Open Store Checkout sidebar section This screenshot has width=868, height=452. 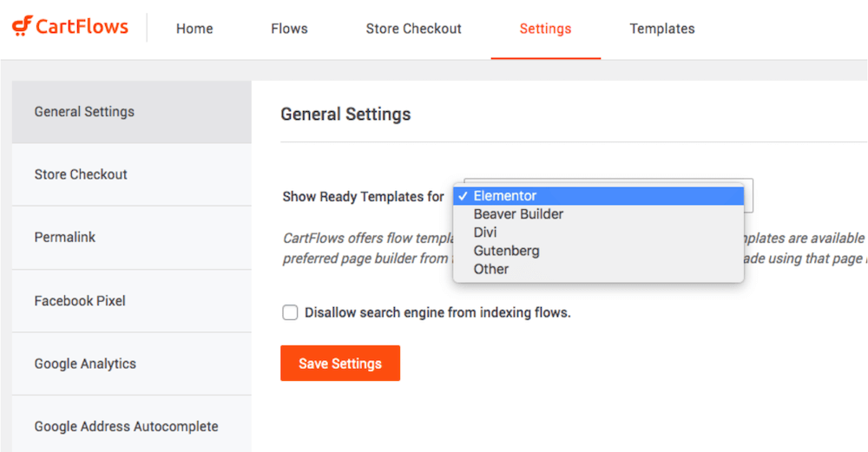pyautogui.click(x=132, y=174)
